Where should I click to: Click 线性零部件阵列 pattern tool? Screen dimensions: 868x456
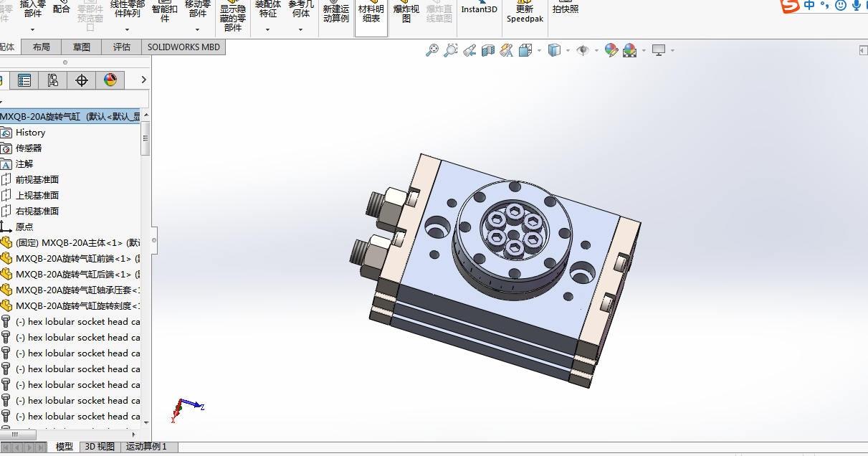coord(128,9)
